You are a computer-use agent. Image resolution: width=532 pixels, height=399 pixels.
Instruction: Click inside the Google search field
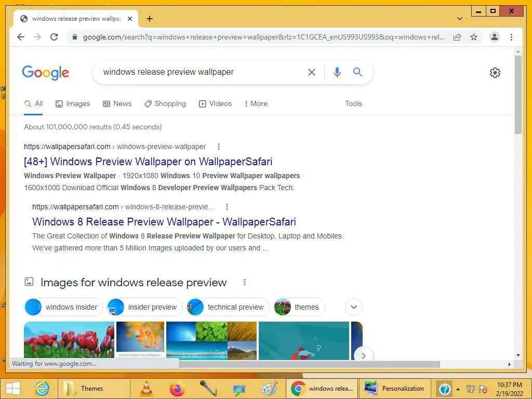tap(204, 72)
